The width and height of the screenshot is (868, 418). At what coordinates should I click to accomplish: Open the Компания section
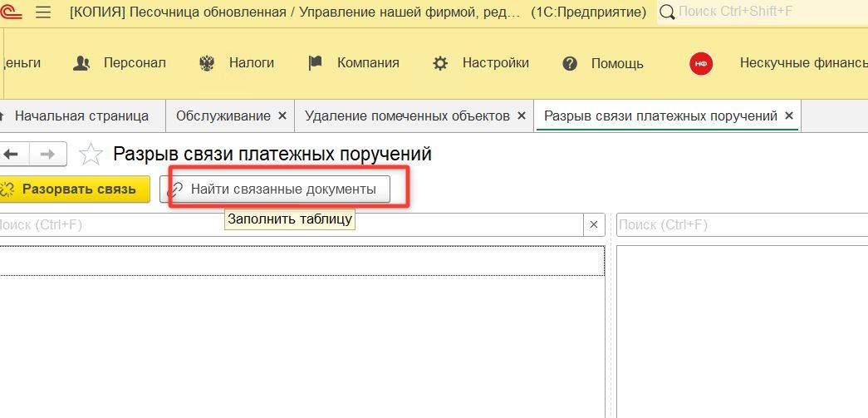coord(368,63)
